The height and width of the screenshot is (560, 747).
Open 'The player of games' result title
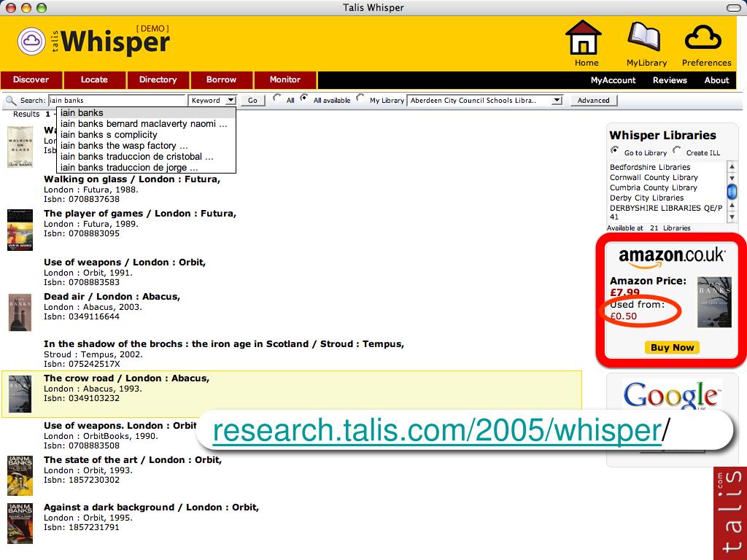pos(140,214)
